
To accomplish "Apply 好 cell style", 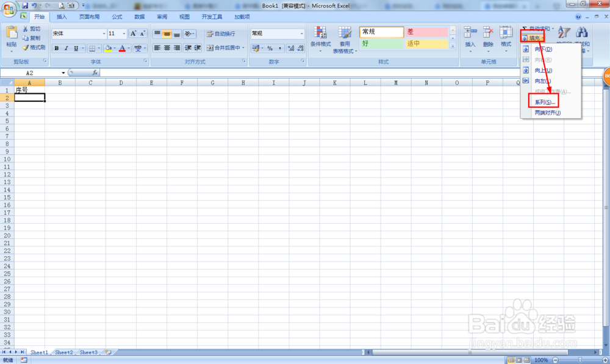I will tap(382, 44).
